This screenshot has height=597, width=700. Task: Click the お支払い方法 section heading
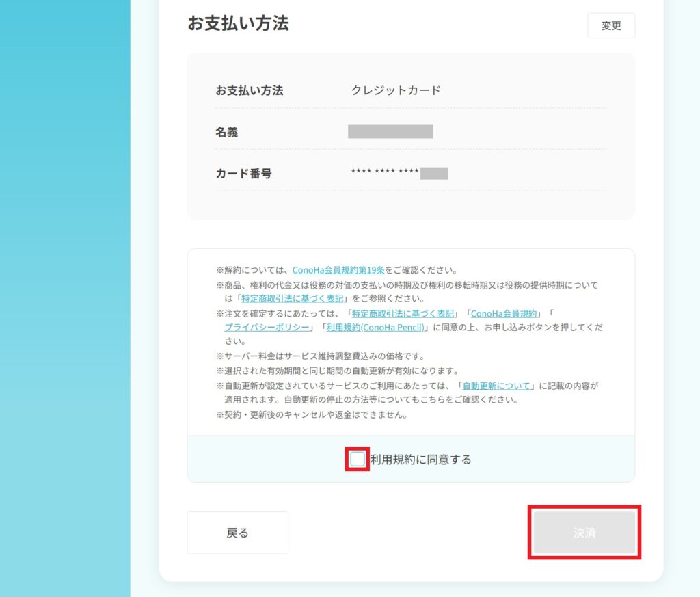coord(238,23)
